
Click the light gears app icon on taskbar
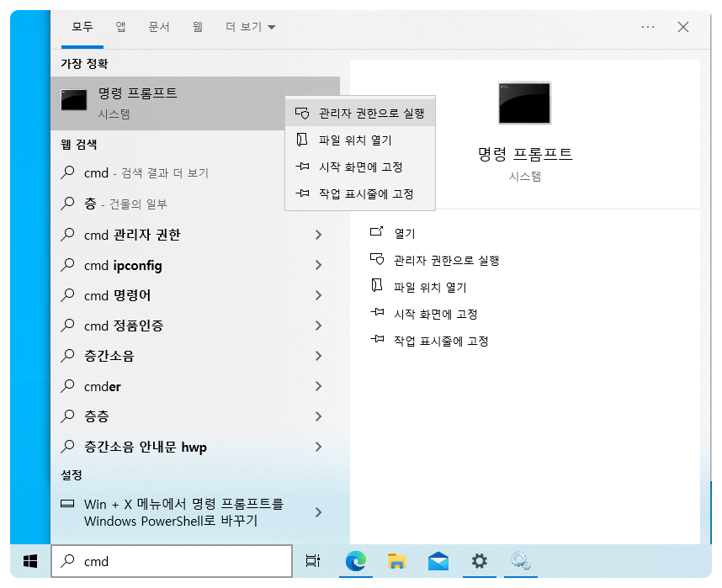pyautogui.click(x=521, y=561)
